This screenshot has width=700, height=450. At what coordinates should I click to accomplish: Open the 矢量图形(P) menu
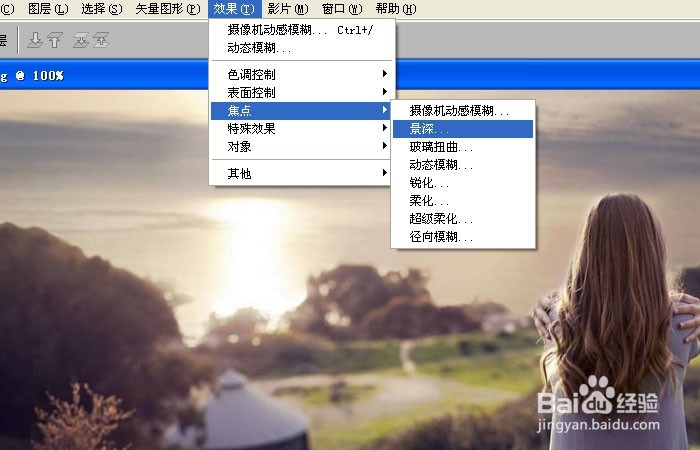tap(168, 8)
